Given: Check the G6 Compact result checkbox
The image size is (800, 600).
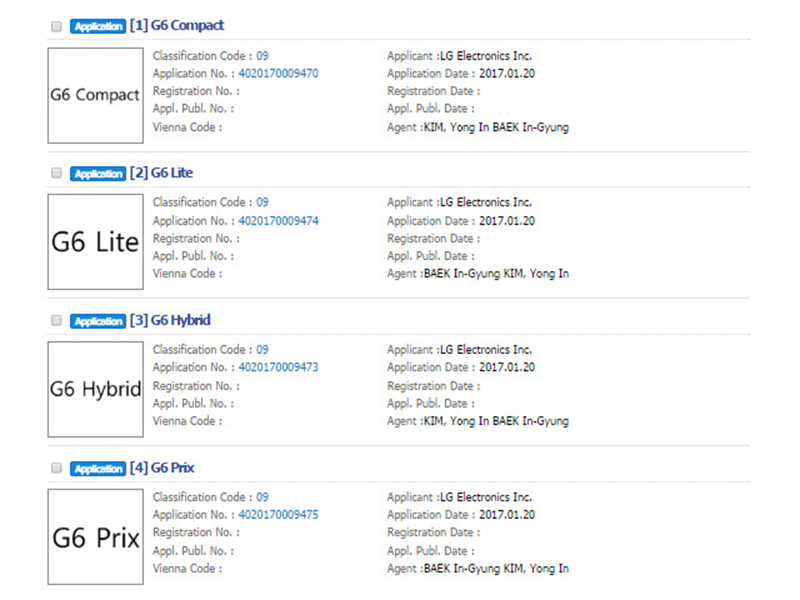Looking at the screenshot, I should tap(56, 26).
